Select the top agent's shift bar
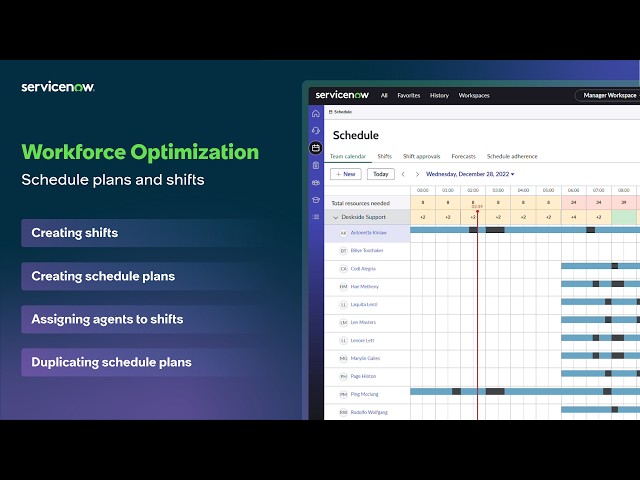The width and height of the screenshot is (640, 480). point(525,230)
